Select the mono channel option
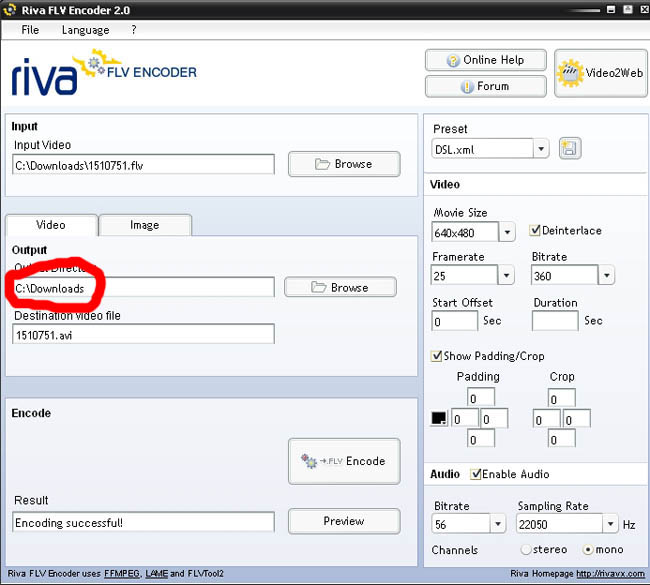Screen dimensions: 650x585 tap(588, 550)
